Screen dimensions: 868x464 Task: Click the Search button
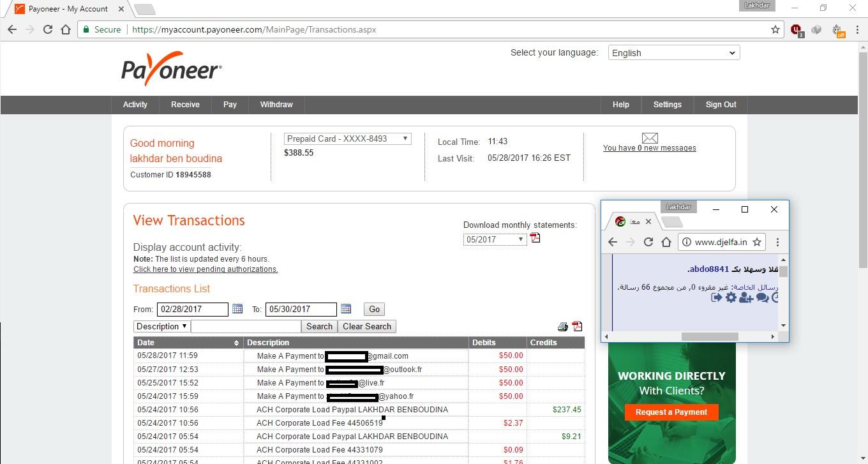[319, 326]
